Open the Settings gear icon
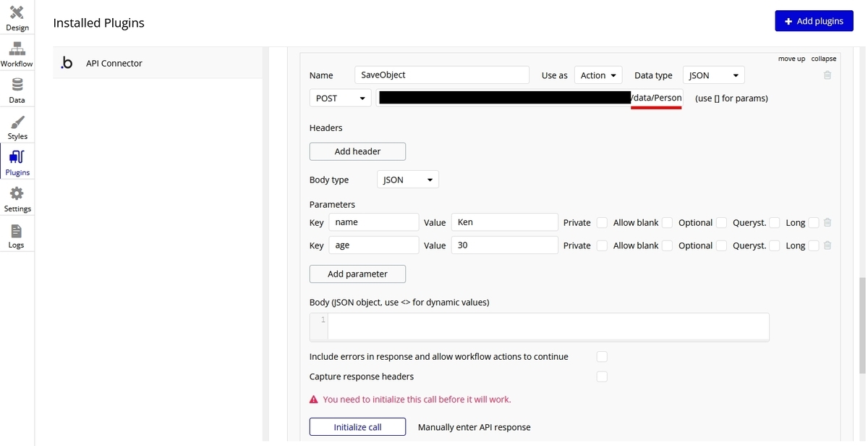Viewport: 868px width, 446px height. pos(17,194)
